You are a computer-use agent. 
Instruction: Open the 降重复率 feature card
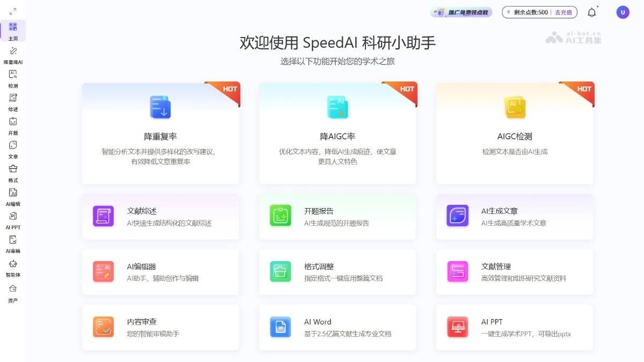[x=160, y=132]
